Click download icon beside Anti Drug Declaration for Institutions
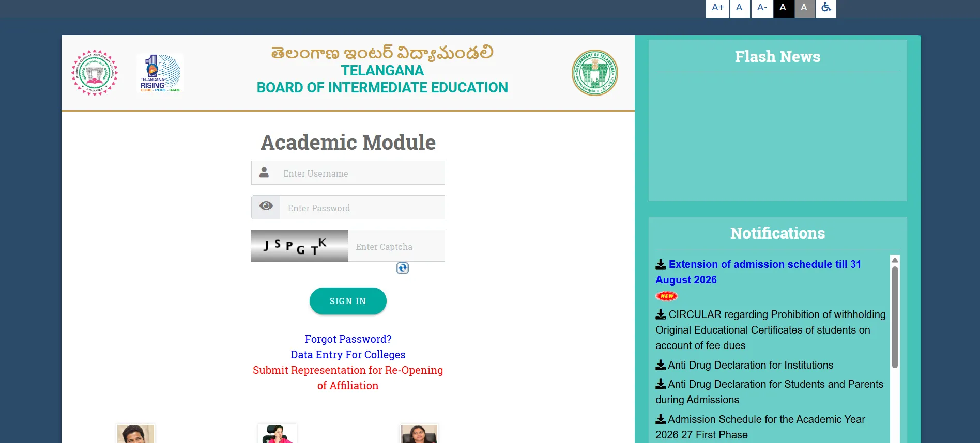This screenshot has width=980, height=443. [x=661, y=365]
